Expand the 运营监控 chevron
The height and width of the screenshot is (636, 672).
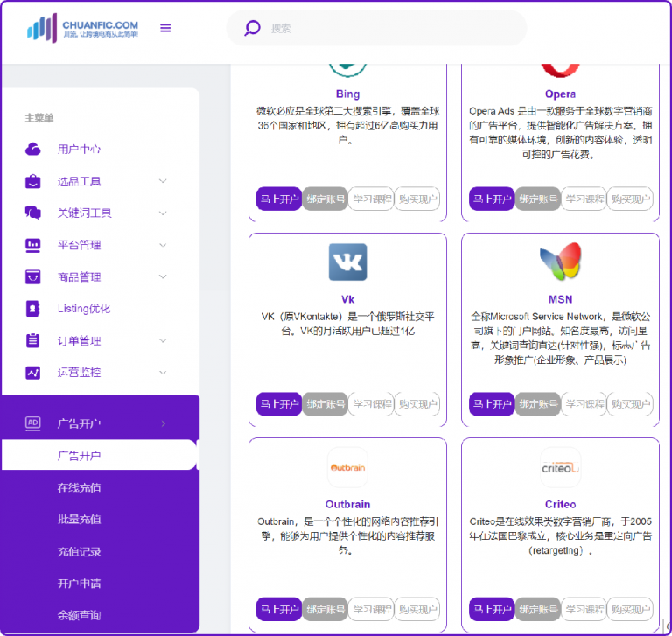click(163, 373)
